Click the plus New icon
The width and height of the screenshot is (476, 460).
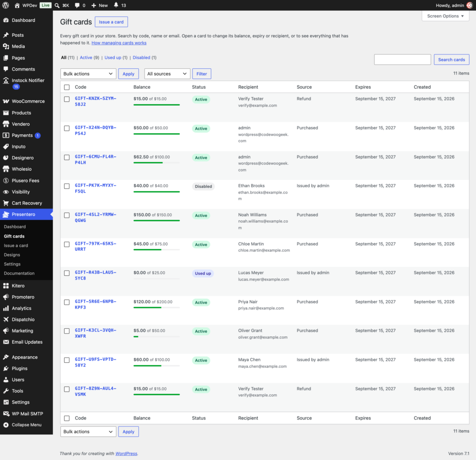point(94,5)
